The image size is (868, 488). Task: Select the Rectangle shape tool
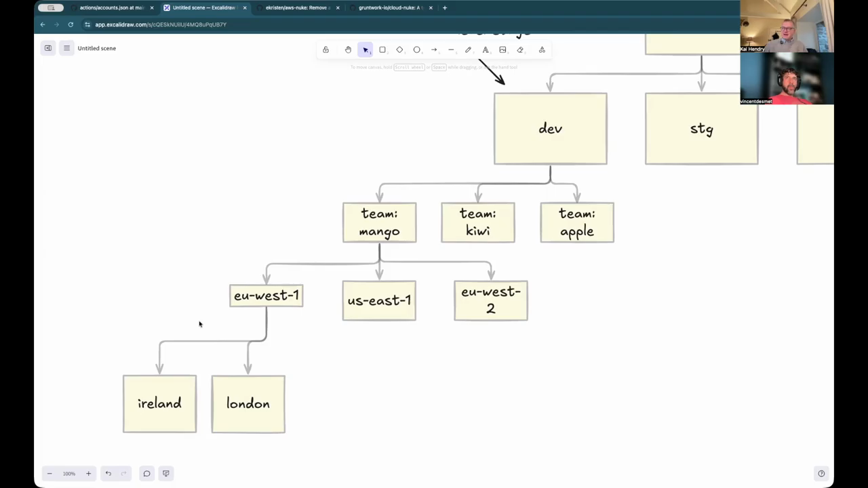click(x=382, y=49)
